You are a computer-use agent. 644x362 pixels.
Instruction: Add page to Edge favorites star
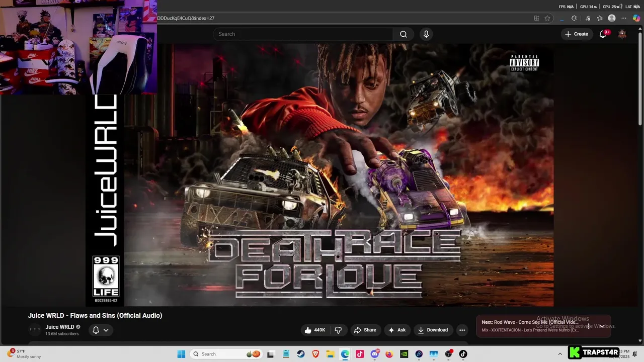coord(547,18)
